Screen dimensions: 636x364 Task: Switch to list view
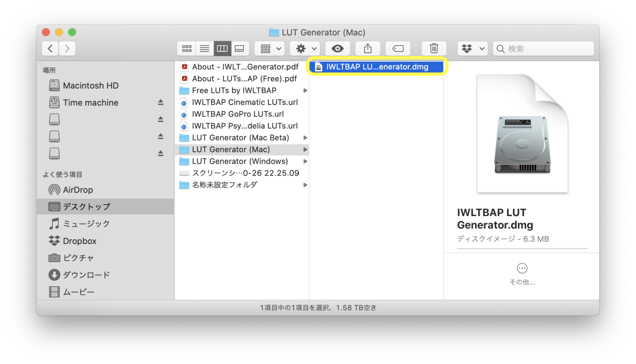point(205,48)
